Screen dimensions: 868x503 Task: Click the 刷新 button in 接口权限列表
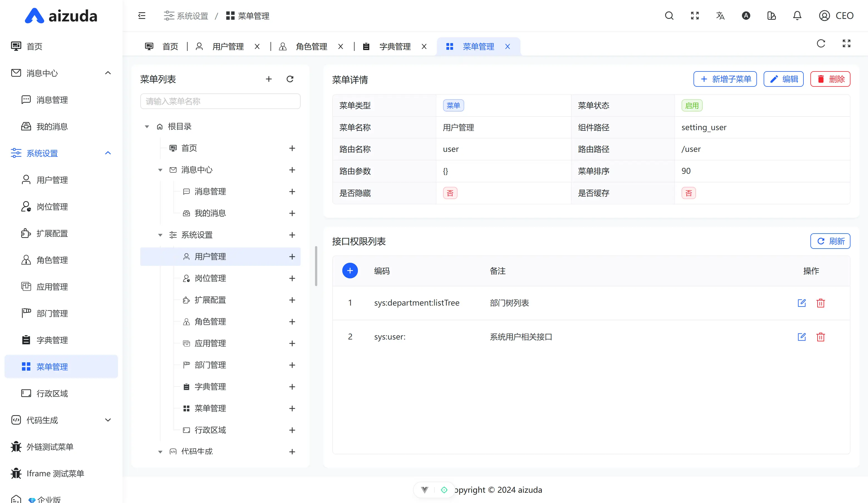830,241
